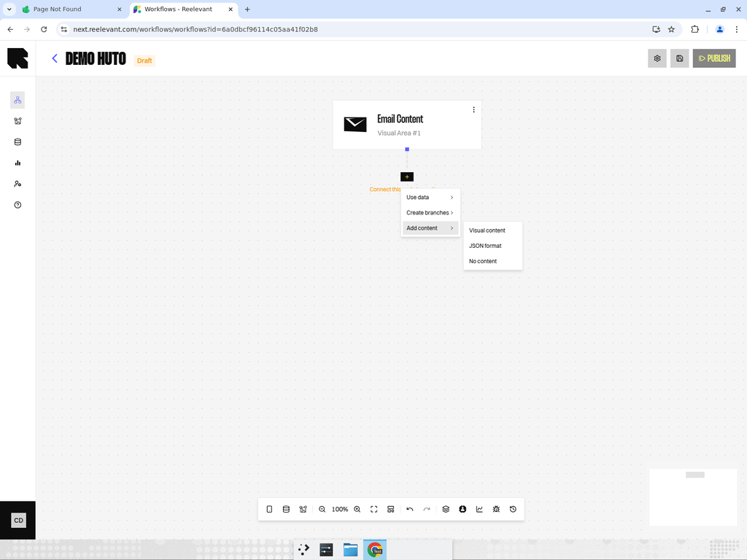This screenshot has width=747, height=560.
Task: Click the canvas minimap
Action: 693,497
